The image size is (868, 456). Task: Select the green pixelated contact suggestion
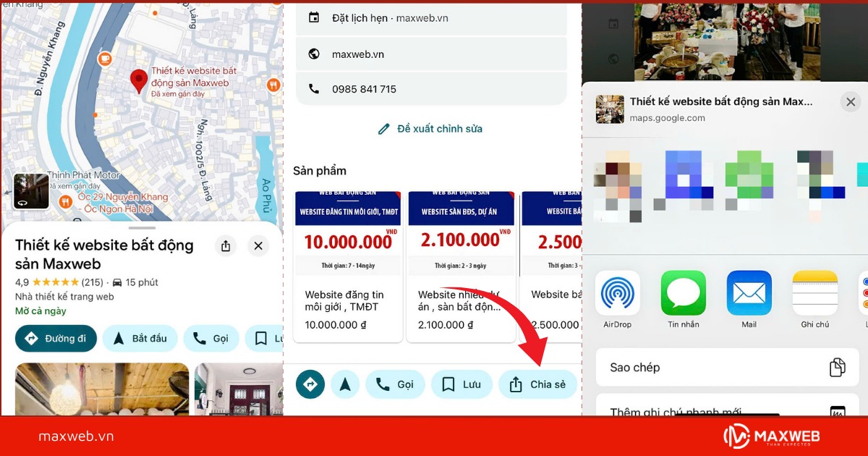[749, 181]
